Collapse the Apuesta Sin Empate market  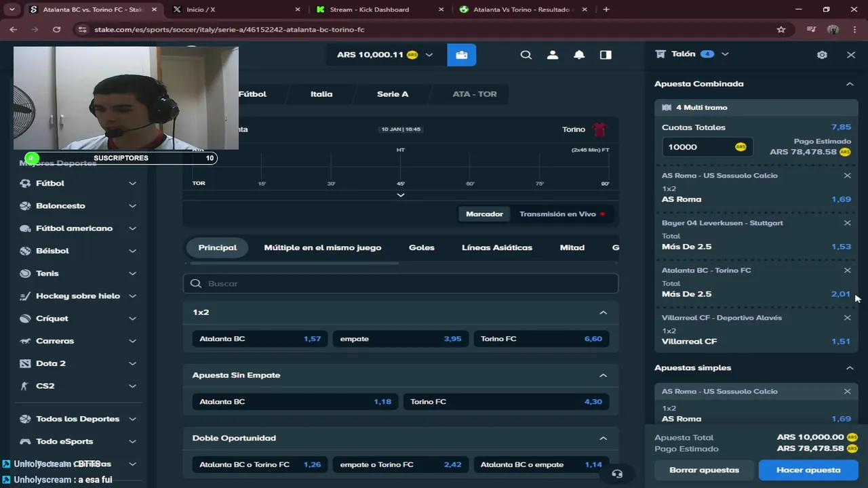pyautogui.click(x=603, y=375)
